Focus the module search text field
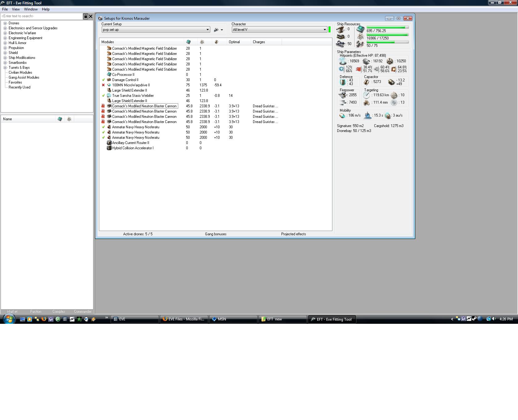This screenshot has width=518, height=420. pos(42,16)
